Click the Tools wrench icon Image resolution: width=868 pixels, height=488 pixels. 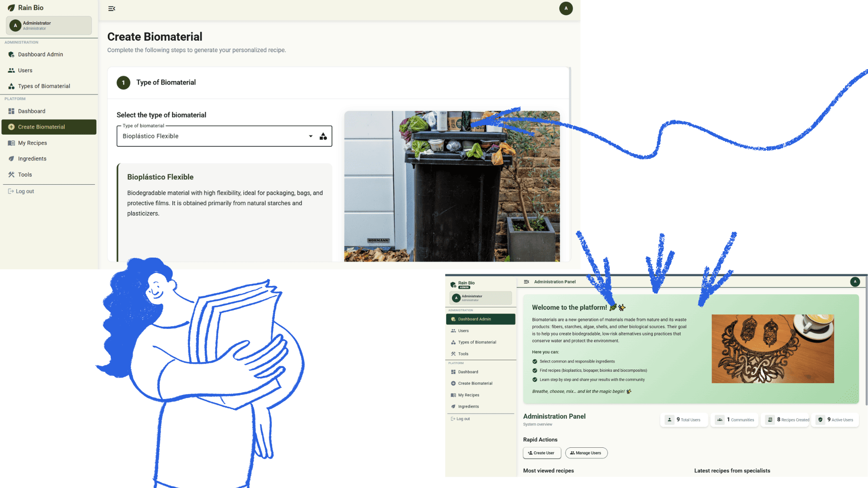click(x=11, y=174)
